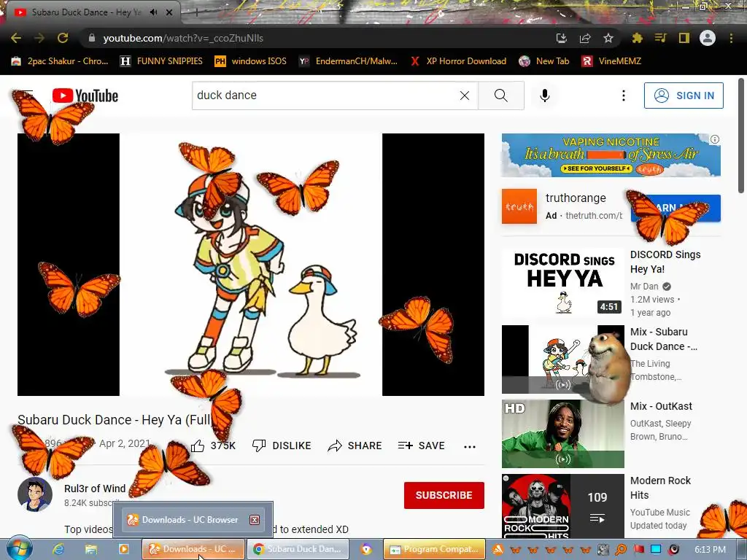Open YouTube settings three-dot menu
Screen dimensions: 747x560
point(623,96)
